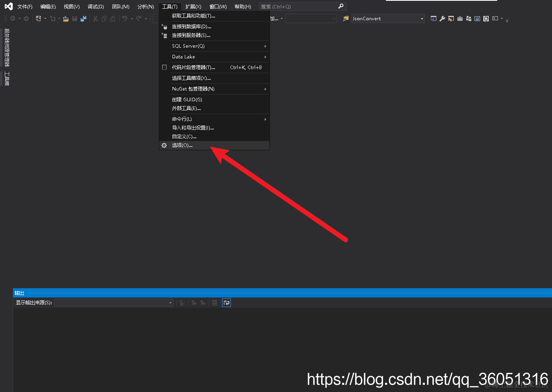The height and width of the screenshot is (392, 552).
Task: Select 自定义(C)... menu entry
Action: (x=214, y=137)
